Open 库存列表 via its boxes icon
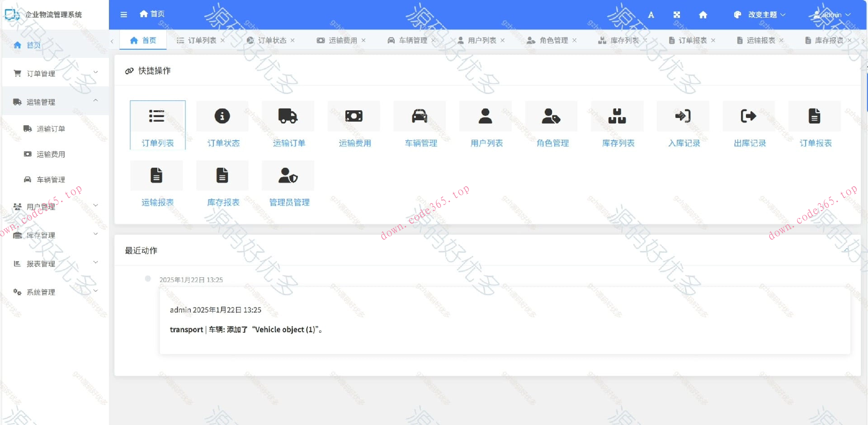 (x=617, y=116)
